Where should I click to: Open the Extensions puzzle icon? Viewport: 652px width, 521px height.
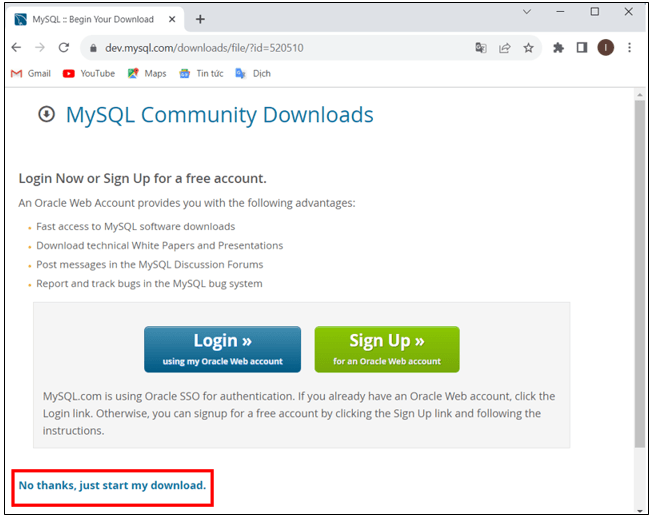(559, 47)
